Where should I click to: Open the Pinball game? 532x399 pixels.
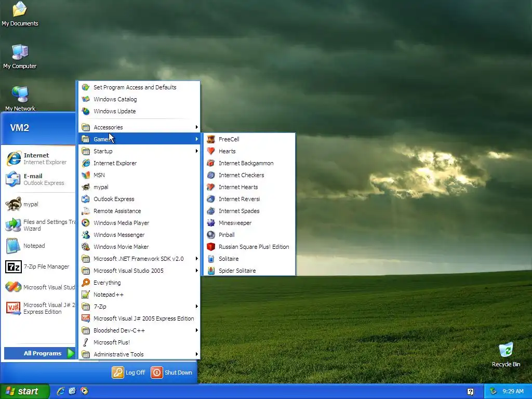tap(248, 235)
